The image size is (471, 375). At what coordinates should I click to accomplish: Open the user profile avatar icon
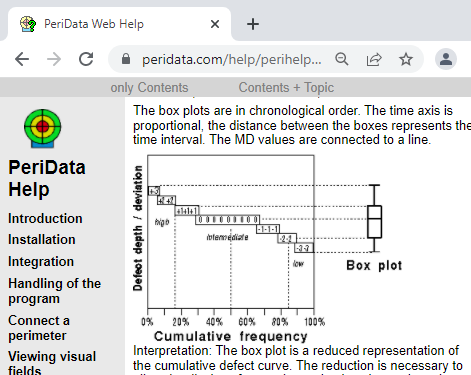coord(446,59)
